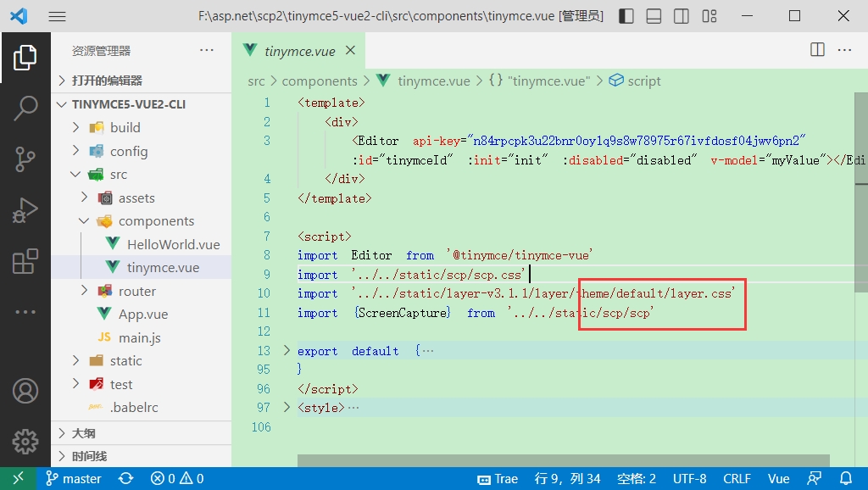Screen dimensions: 868x490
Task: Click master branch in status bar
Action: [74, 479]
